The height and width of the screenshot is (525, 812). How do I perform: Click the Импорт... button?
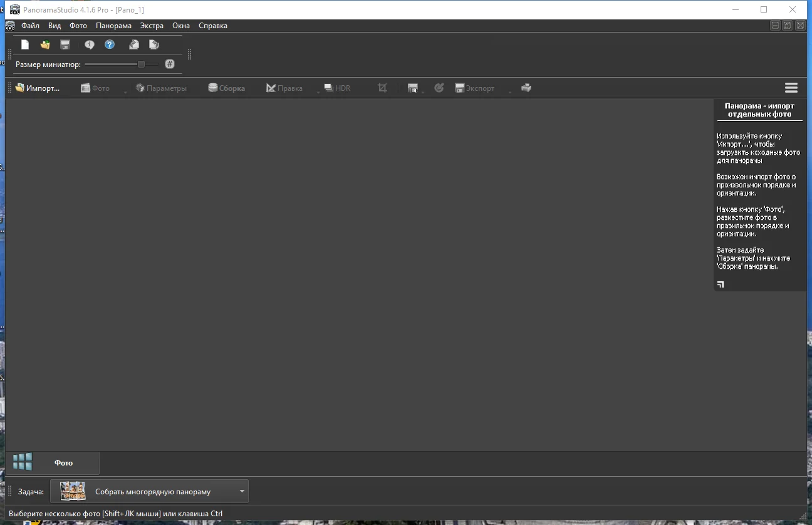pyautogui.click(x=38, y=88)
